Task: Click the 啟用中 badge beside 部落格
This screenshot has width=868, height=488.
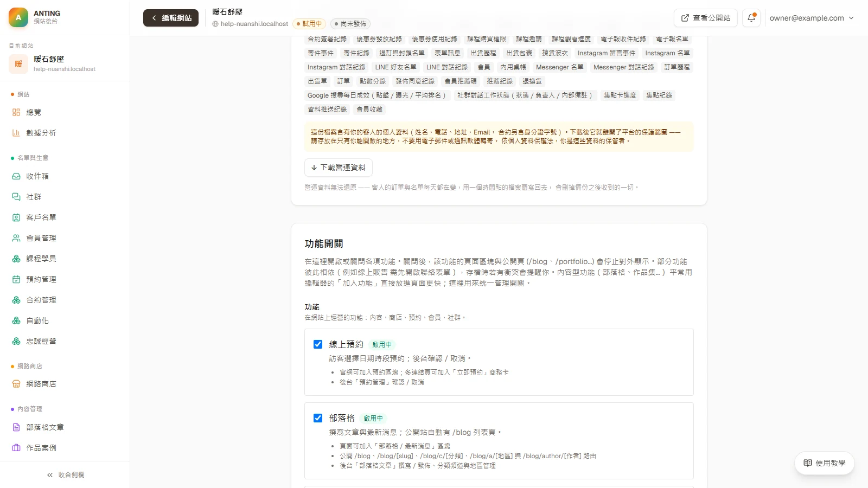Action: 373,419
